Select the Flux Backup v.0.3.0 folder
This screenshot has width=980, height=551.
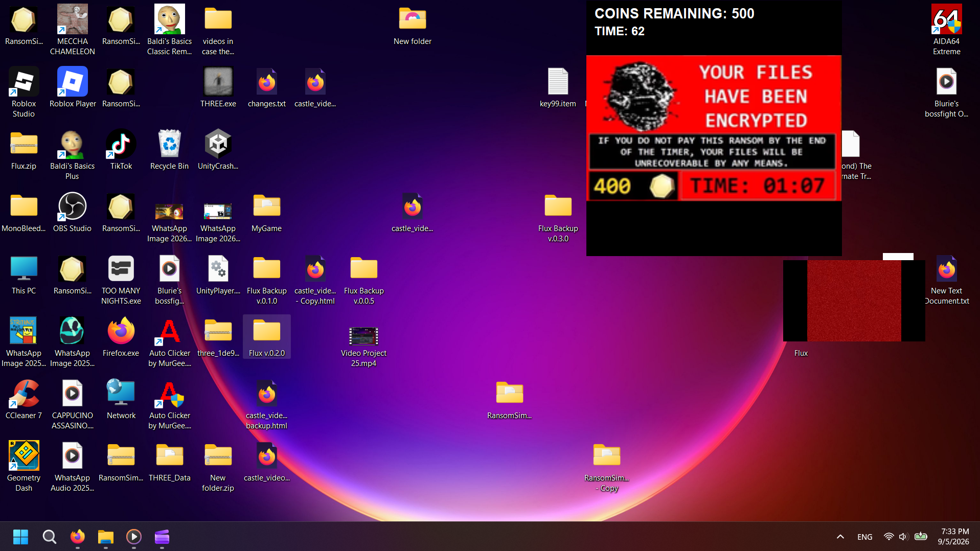tap(558, 217)
